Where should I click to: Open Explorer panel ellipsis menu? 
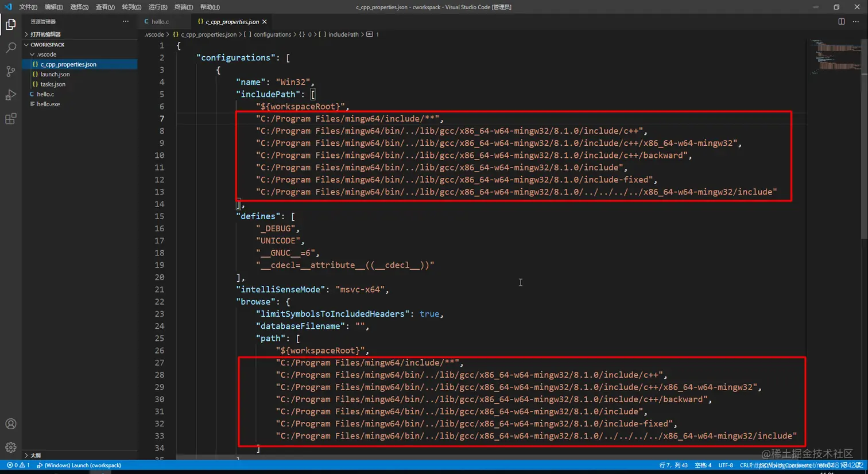[x=126, y=22]
